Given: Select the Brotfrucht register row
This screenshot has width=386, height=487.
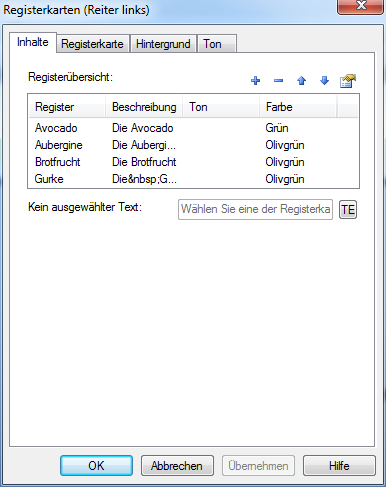Looking at the screenshot, I should click(x=193, y=162).
